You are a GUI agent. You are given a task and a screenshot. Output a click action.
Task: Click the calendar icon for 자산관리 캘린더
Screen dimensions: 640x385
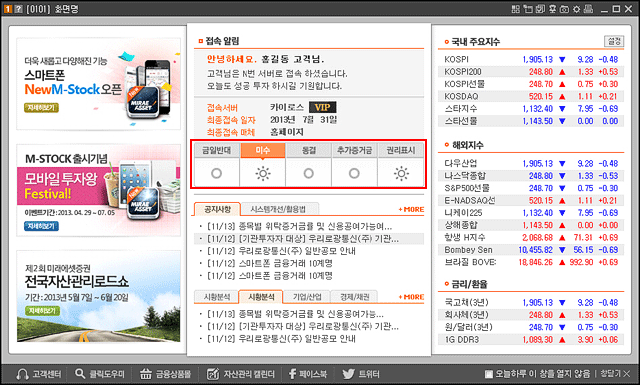click(x=213, y=374)
